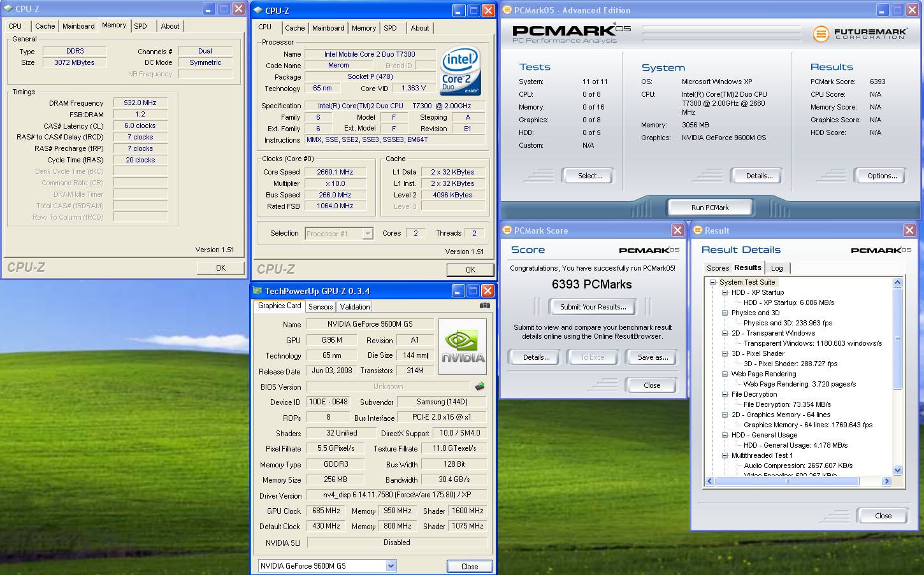
Task: Open the GPU selection dropdown in GPU-Z
Action: (391, 565)
